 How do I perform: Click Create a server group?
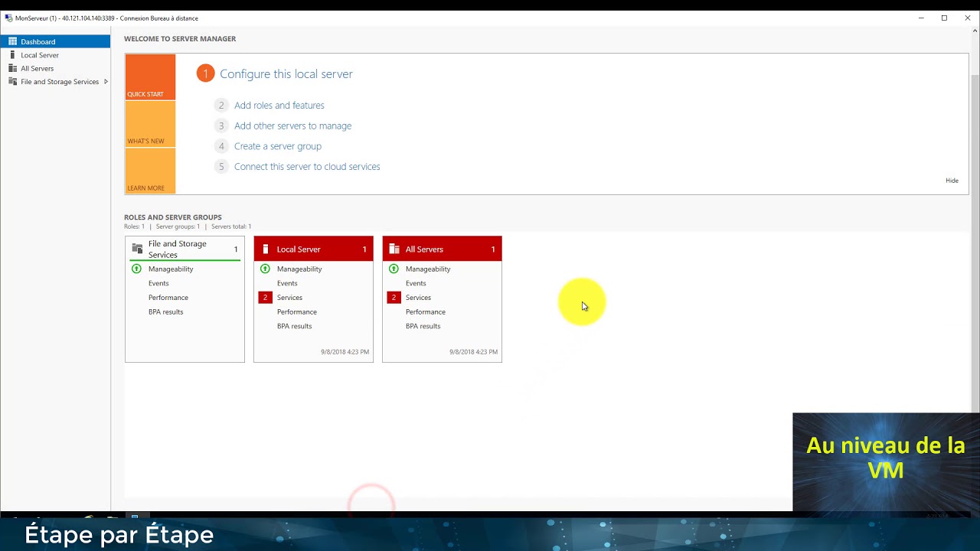pyautogui.click(x=278, y=146)
